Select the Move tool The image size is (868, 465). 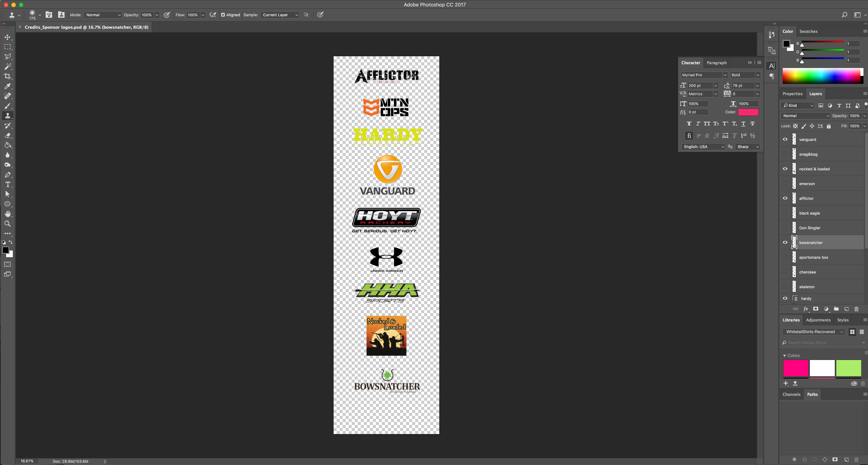(8, 37)
